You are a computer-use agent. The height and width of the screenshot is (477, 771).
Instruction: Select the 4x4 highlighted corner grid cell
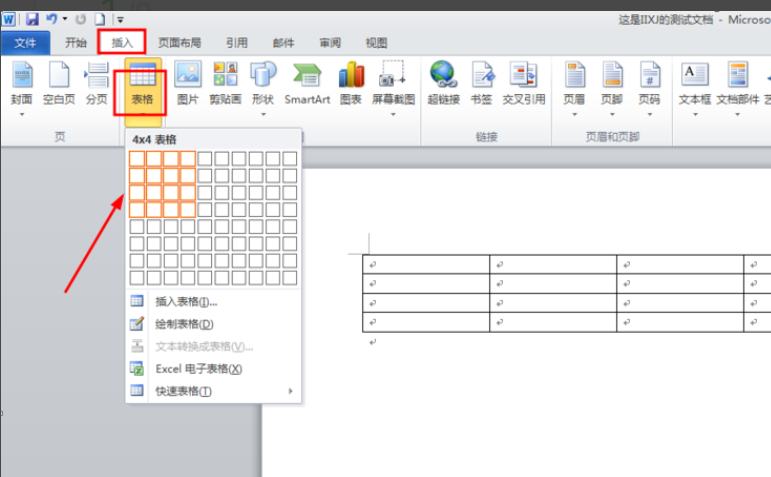pyautogui.click(x=188, y=210)
